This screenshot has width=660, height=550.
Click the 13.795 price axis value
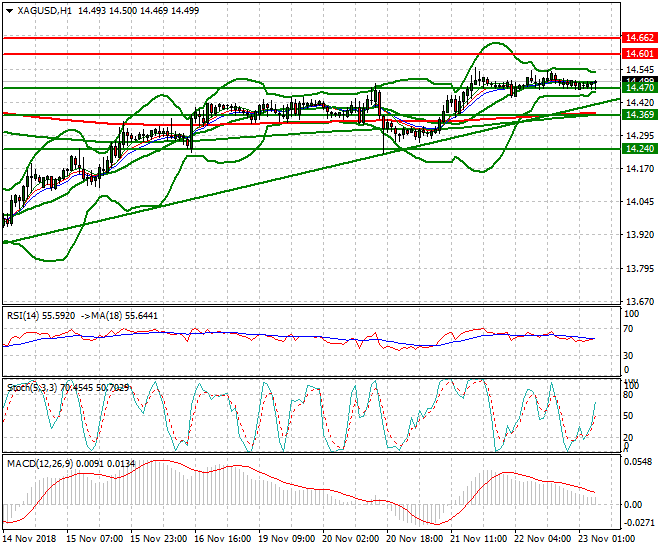(x=640, y=268)
